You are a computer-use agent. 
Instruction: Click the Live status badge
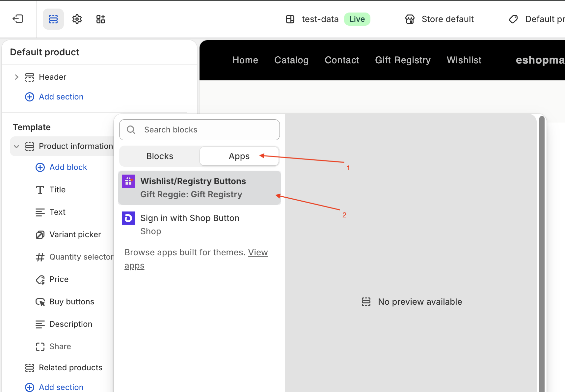(357, 19)
